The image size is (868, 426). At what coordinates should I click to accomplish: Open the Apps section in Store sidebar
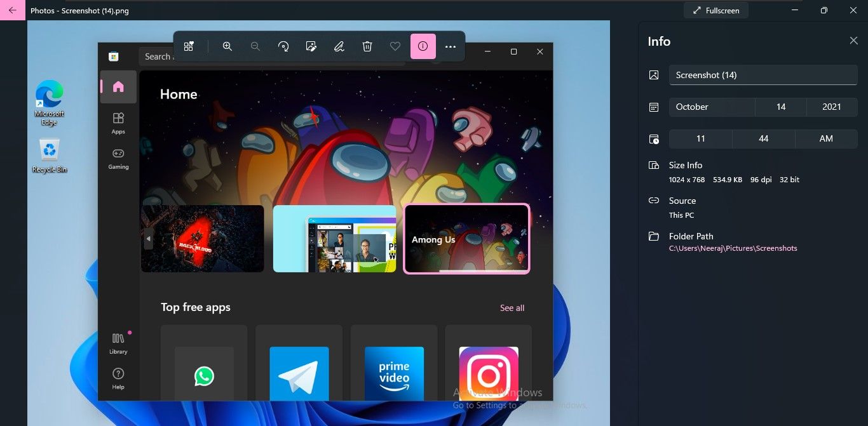tap(118, 123)
